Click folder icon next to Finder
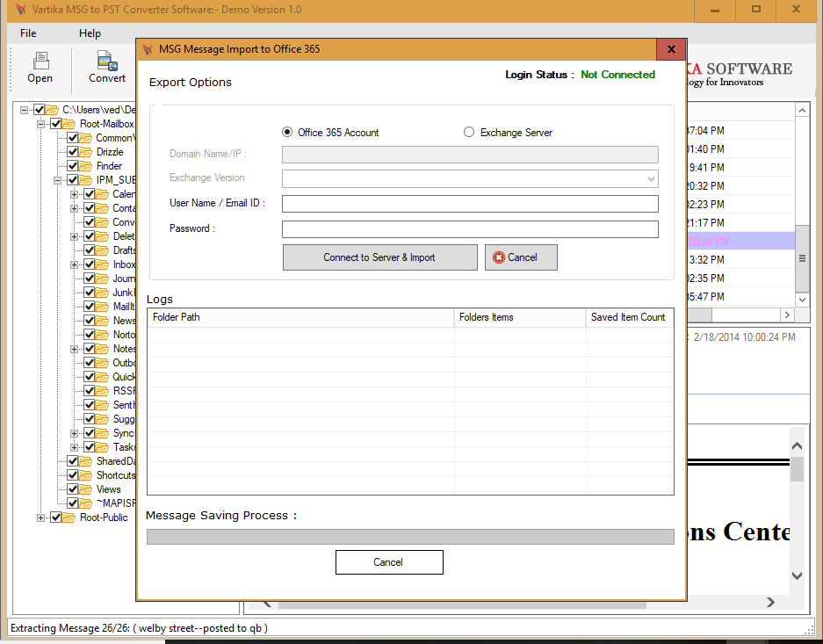 85,166
